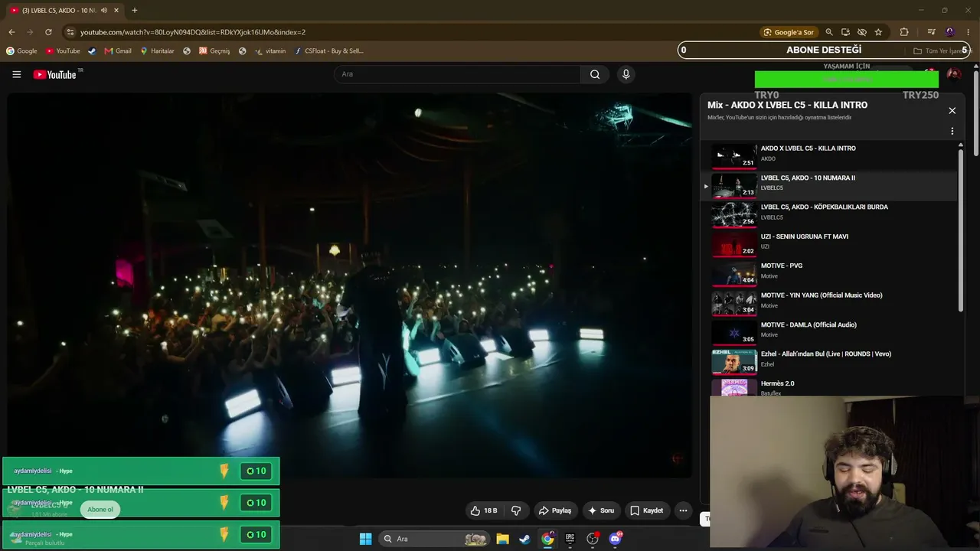Open the Geçmiş bookmark
Viewport: 980px width, 551px height.
[x=214, y=51]
